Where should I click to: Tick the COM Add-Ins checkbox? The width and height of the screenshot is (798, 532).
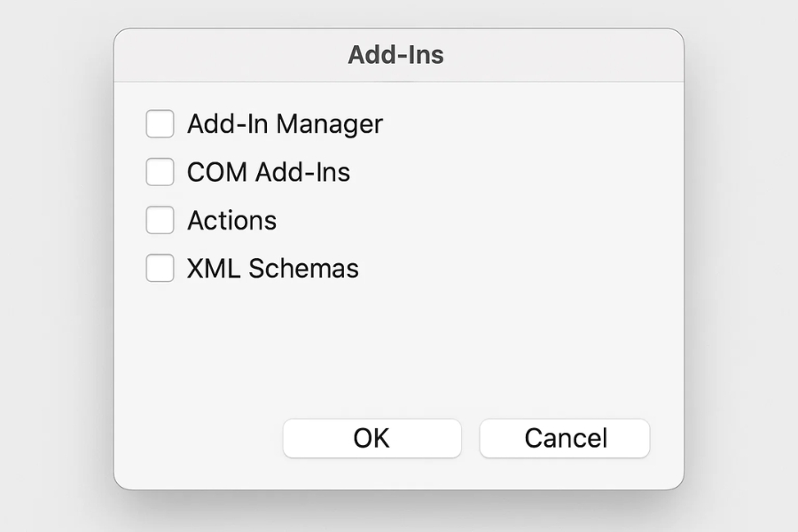tap(160, 172)
